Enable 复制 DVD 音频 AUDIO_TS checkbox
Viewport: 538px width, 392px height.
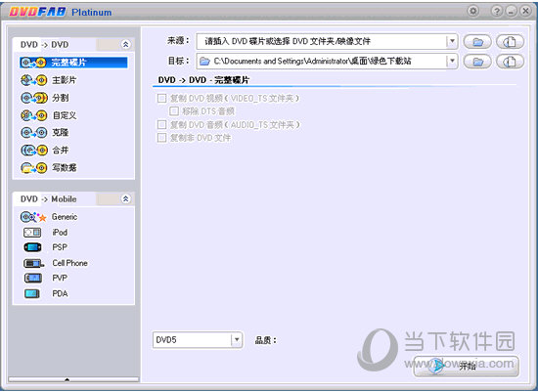coord(161,124)
